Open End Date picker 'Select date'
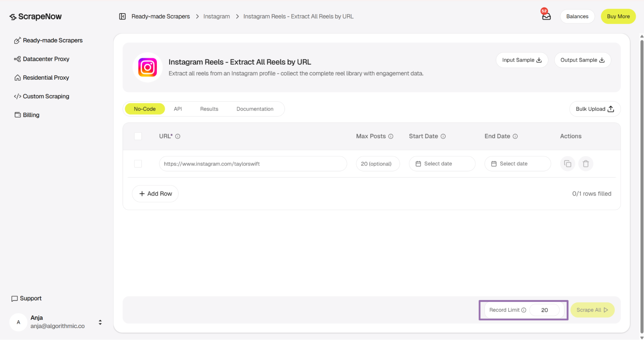The image size is (644, 340). pos(518,164)
